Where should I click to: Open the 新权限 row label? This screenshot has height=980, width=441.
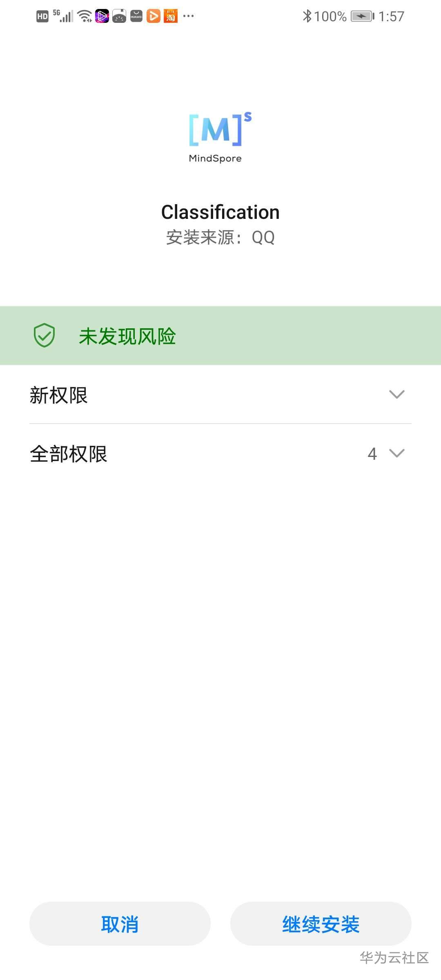coord(59,395)
